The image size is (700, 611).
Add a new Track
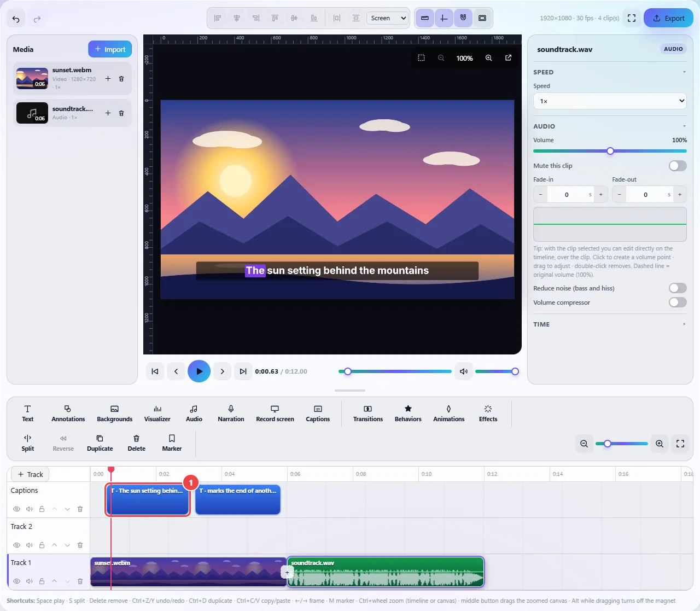click(30, 474)
